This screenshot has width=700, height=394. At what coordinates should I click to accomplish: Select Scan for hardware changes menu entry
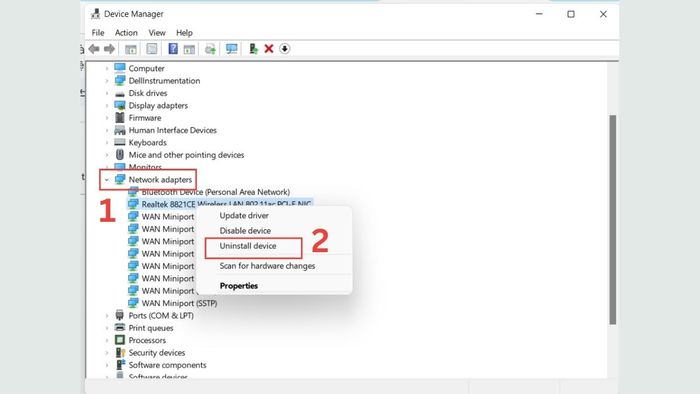coord(267,266)
